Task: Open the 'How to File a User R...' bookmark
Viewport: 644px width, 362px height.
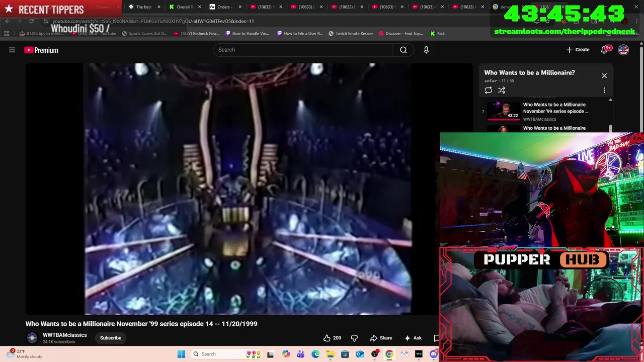Action: point(300,34)
